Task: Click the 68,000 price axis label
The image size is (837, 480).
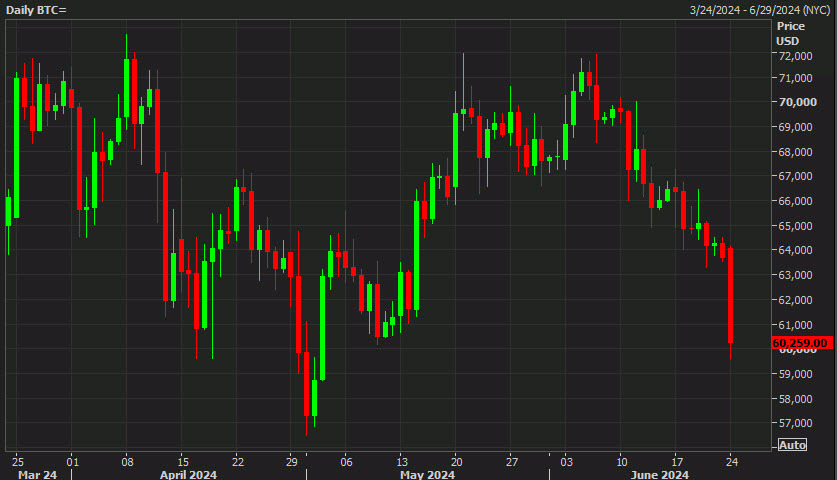Action: (x=795, y=152)
